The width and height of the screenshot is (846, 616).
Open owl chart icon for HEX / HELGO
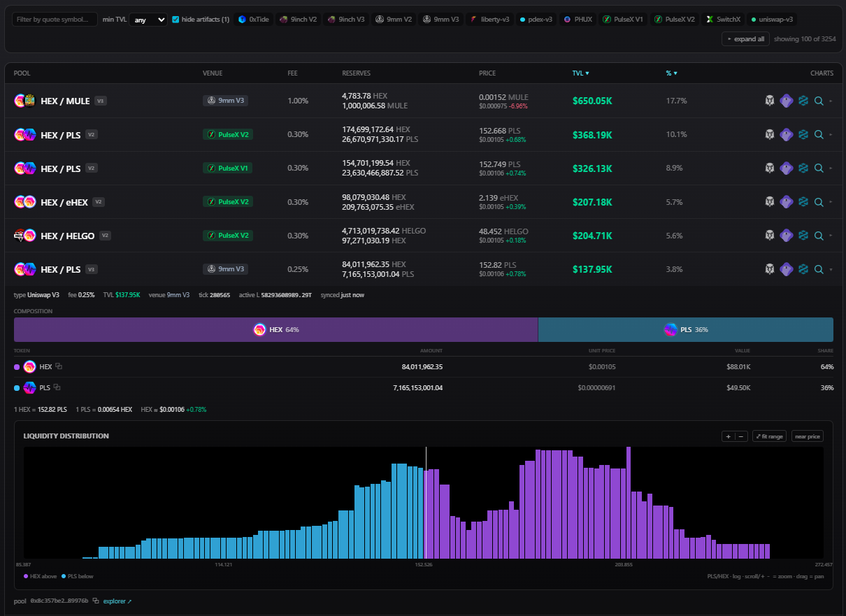770,235
